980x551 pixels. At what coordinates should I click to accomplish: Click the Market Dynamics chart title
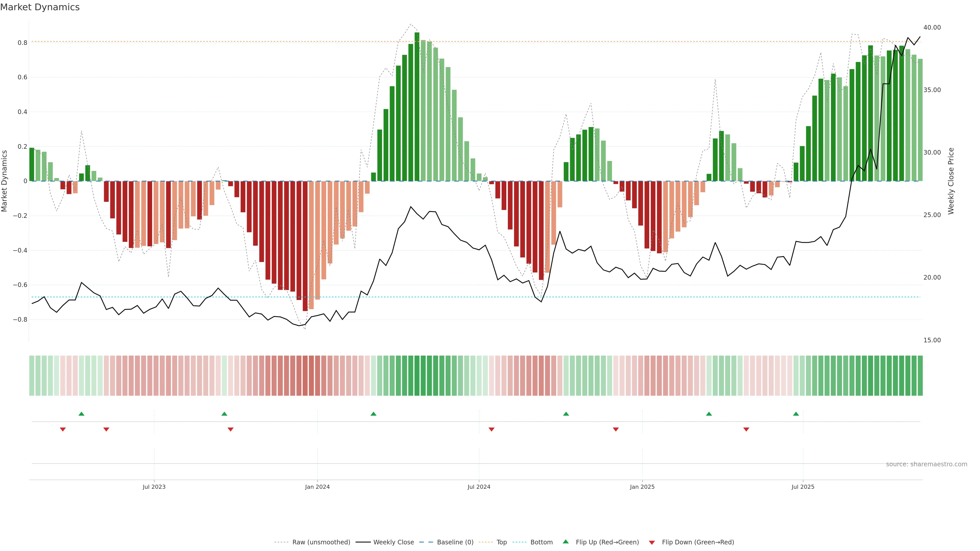[x=40, y=7]
